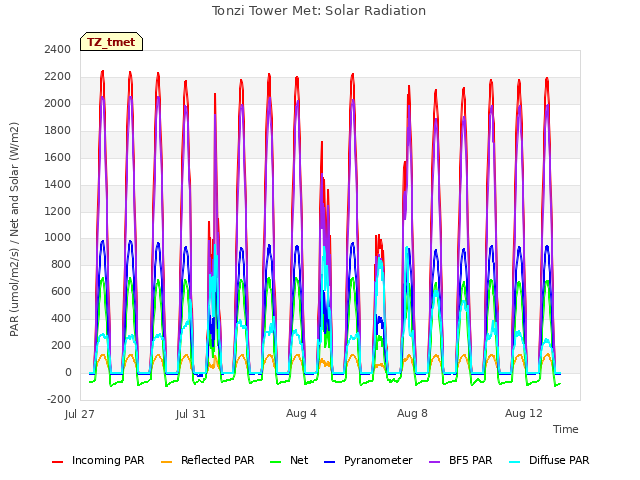
Task: Click the 2000 y-axis tick label
Action: pyautogui.click(x=58, y=104)
